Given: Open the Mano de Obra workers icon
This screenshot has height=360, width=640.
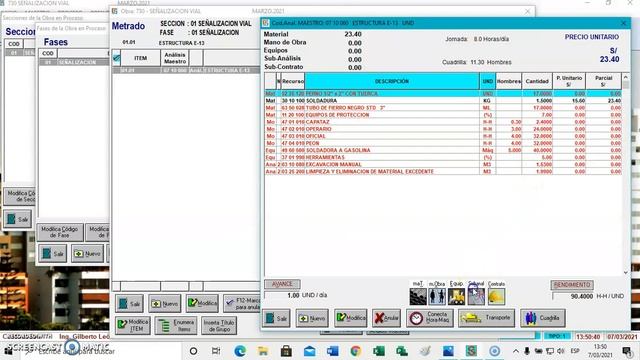Looking at the screenshot, I should [437, 296].
